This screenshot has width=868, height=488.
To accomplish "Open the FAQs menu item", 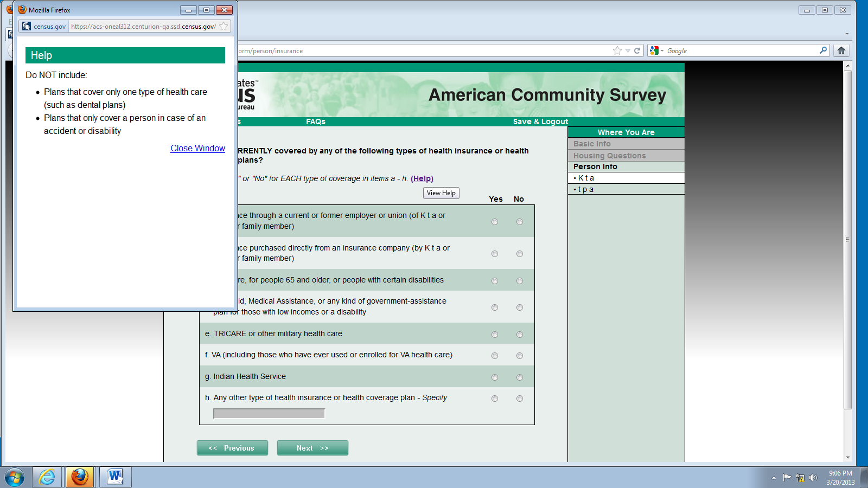I will tap(315, 121).
